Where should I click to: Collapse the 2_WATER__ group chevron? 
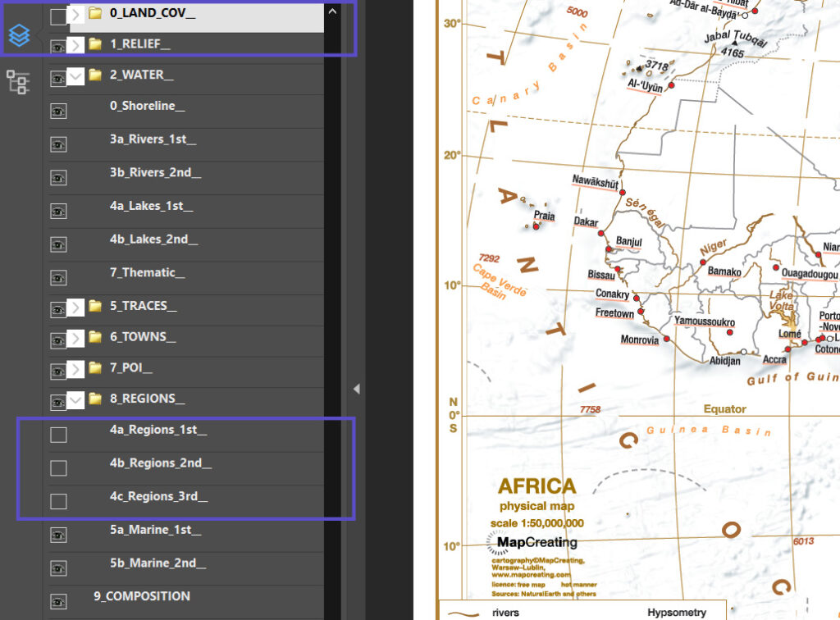click(x=76, y=77)
